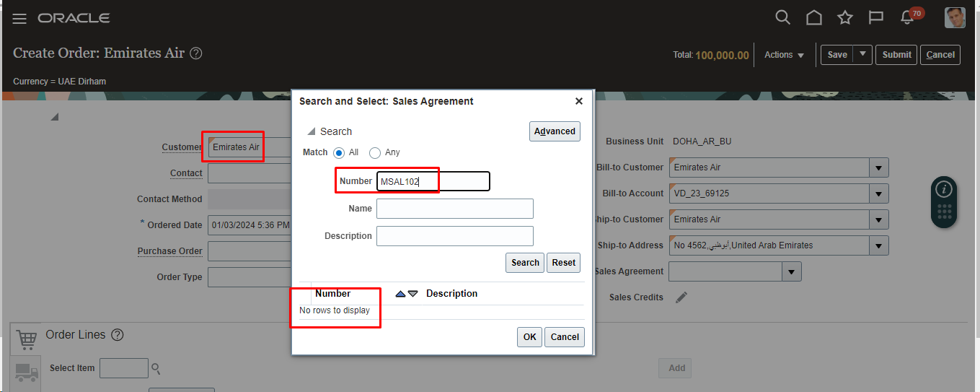Click the Search button in dialog
Viewport: 980px width, 392px height.
pos(525,263)
